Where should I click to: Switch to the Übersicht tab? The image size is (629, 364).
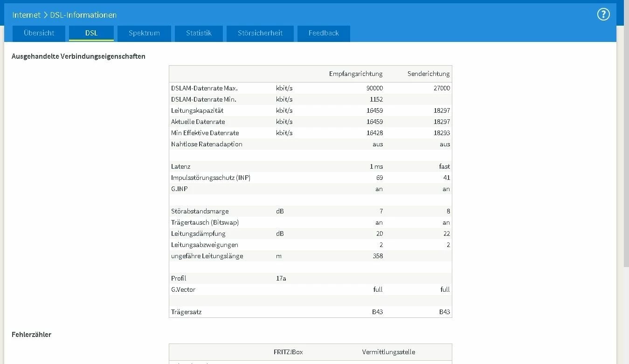(x=39, y=33)
